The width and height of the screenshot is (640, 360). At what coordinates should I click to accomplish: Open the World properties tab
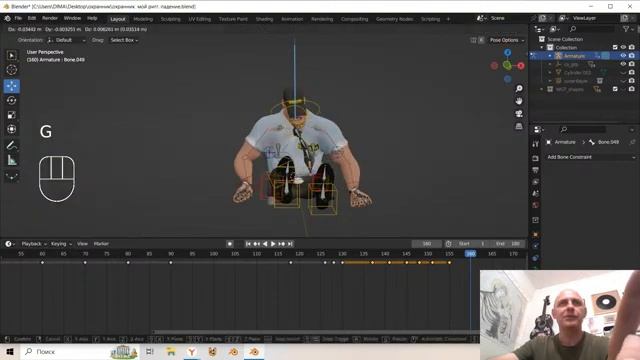click(536, 205)
